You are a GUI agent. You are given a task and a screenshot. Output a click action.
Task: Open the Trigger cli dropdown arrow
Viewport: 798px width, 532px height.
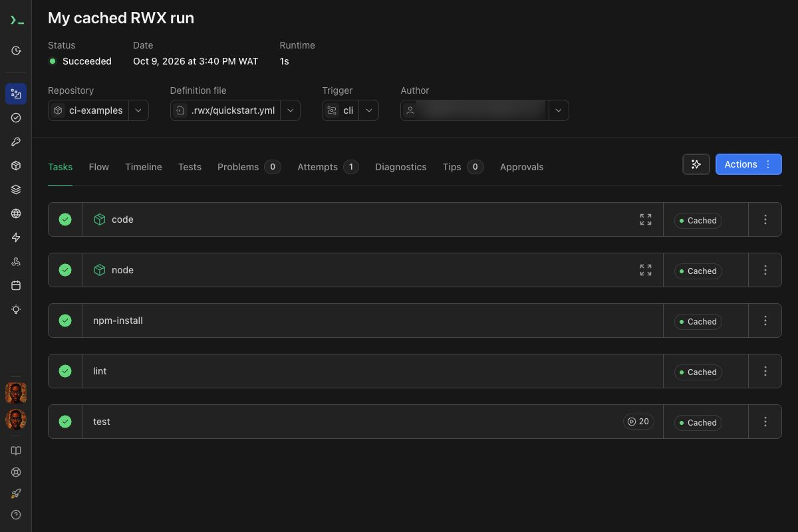tap(369, 110)
